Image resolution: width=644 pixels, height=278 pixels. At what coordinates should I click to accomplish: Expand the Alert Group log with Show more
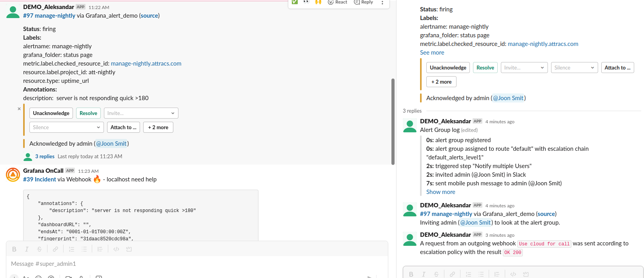pyautogui.click(x=440, y=192)
